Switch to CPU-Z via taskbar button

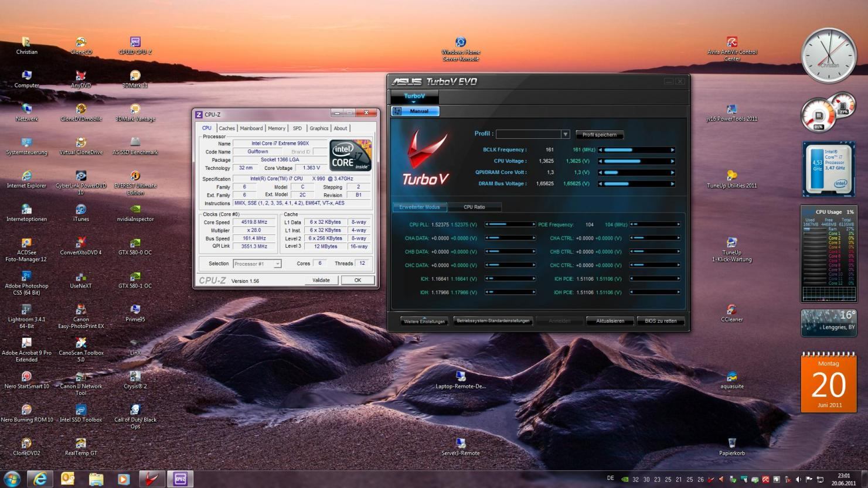(x=180, y=479)
